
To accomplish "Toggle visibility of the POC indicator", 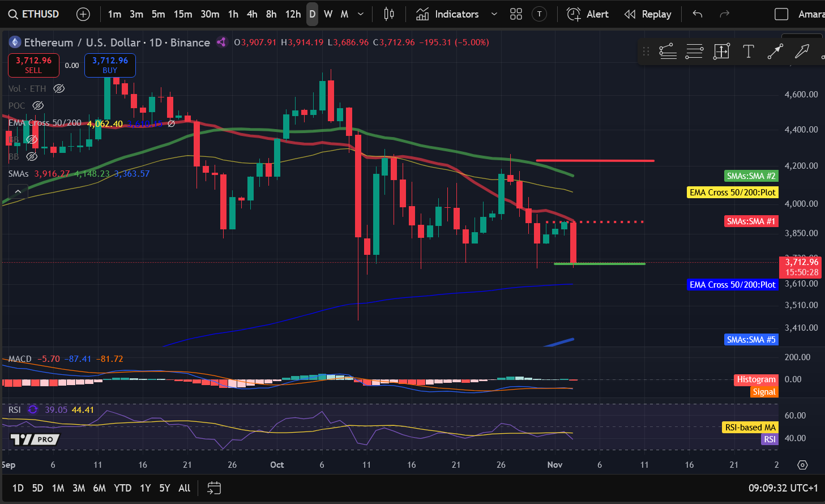I will [38, 106].
